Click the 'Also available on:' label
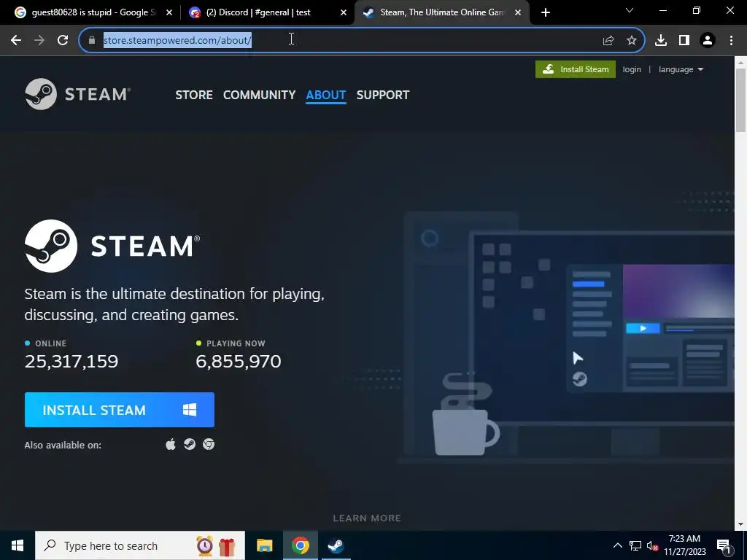Image resolution: width=747 pixels, height=560 pixels. [x=63, y=446]
